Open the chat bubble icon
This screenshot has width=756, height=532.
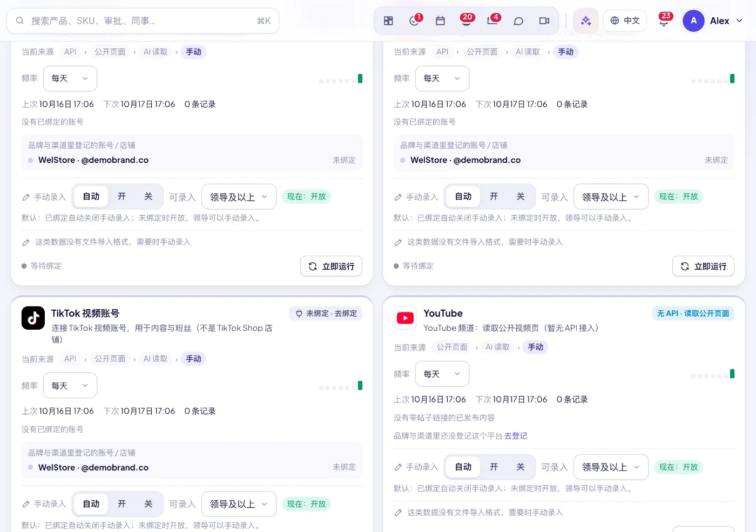click(518, 21)
